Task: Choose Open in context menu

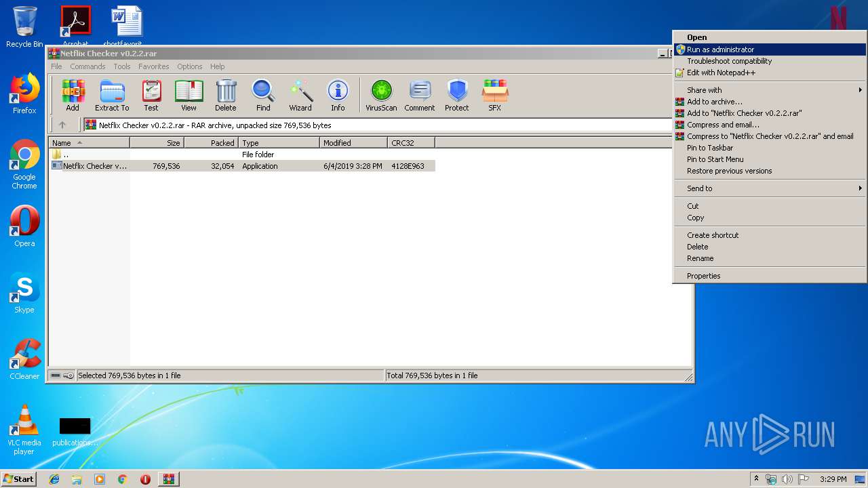Action: click(770, 37)
